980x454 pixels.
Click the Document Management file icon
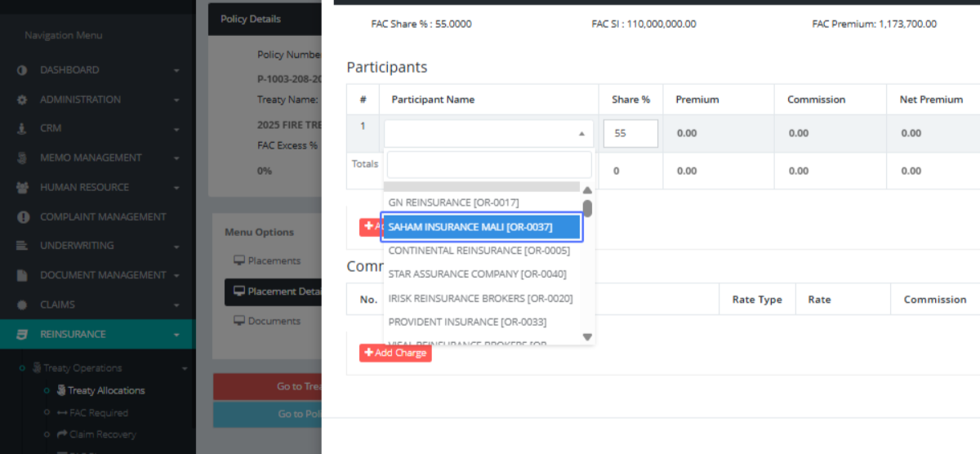click(22, 275)
